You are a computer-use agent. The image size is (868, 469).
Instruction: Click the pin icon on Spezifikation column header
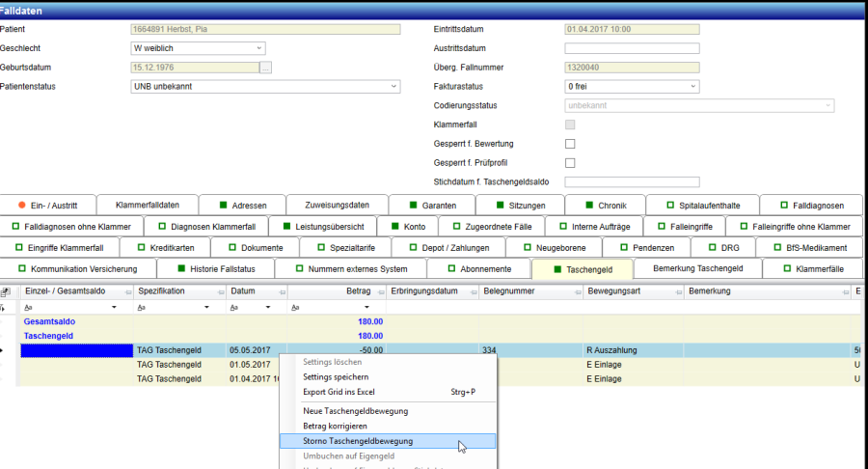click(x=220, y=291)
